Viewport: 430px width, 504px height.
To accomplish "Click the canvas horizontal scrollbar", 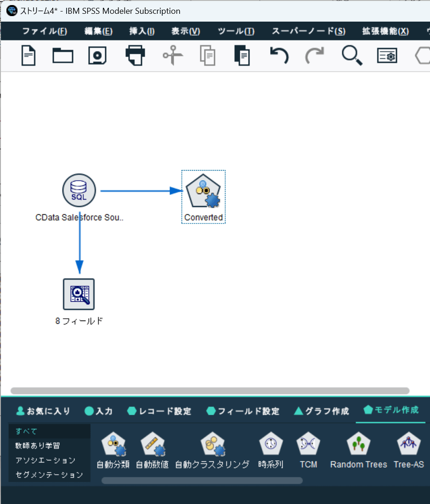I will coord(210,390).
